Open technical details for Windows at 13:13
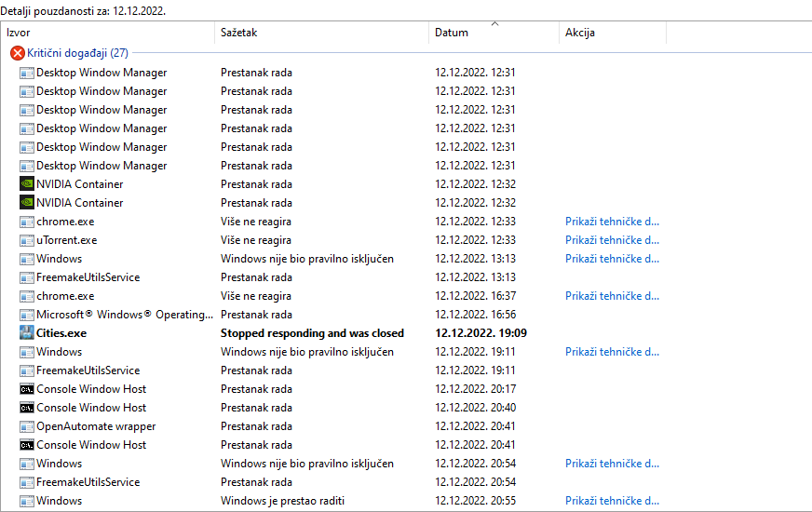 (612, 259)
